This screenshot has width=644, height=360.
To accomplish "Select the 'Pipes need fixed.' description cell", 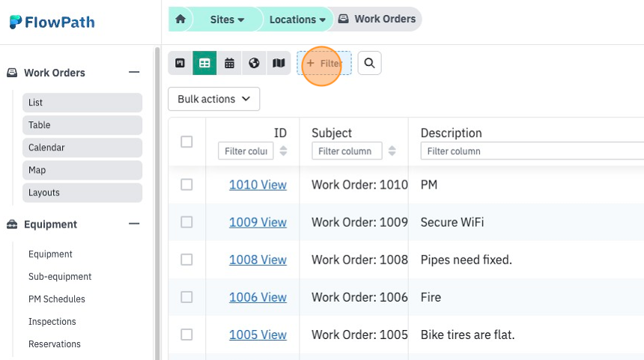I will click(467, 260).
